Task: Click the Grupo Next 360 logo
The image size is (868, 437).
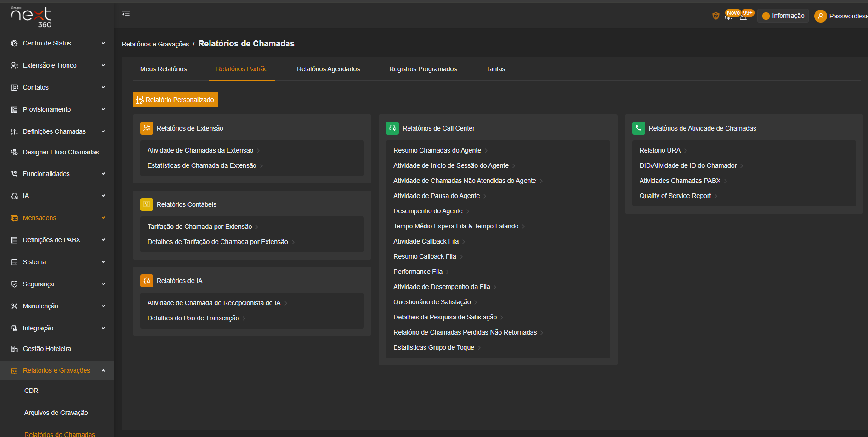Action: 31,17
